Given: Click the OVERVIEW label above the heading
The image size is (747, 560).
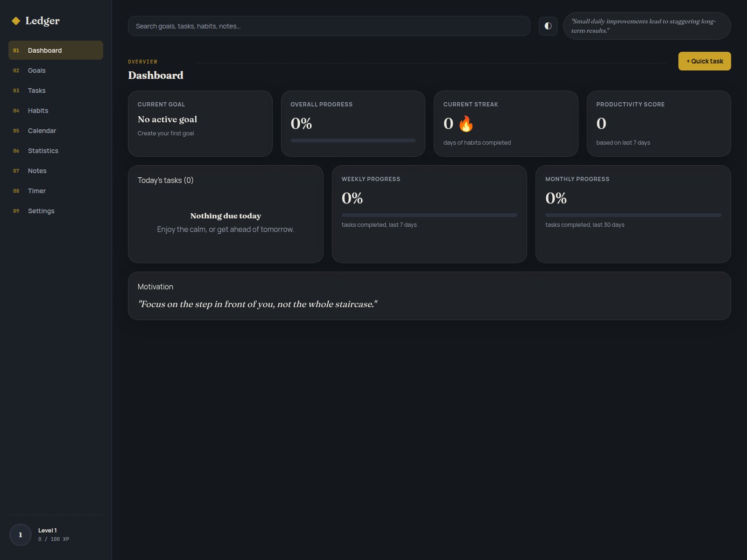Looking at the screenshot, I should (142, 62).
